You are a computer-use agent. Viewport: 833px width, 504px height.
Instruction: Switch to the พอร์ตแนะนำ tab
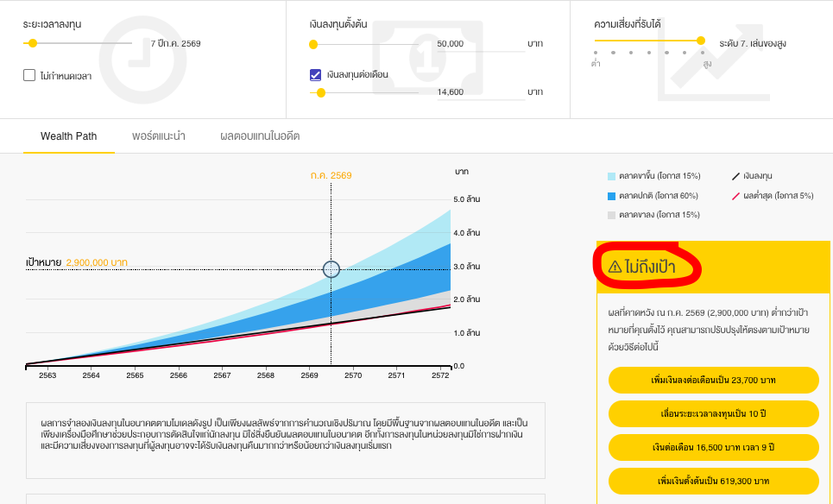point(159,136)
